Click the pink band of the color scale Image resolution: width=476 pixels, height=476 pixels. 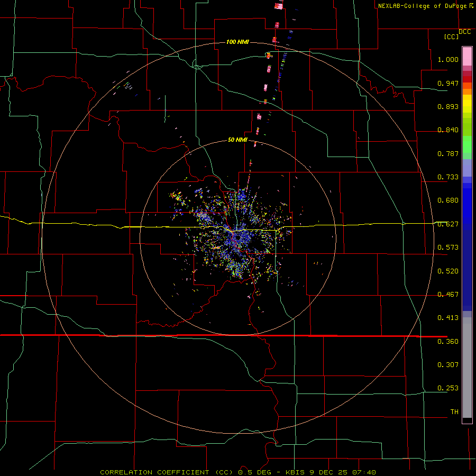tap(467, 56)
